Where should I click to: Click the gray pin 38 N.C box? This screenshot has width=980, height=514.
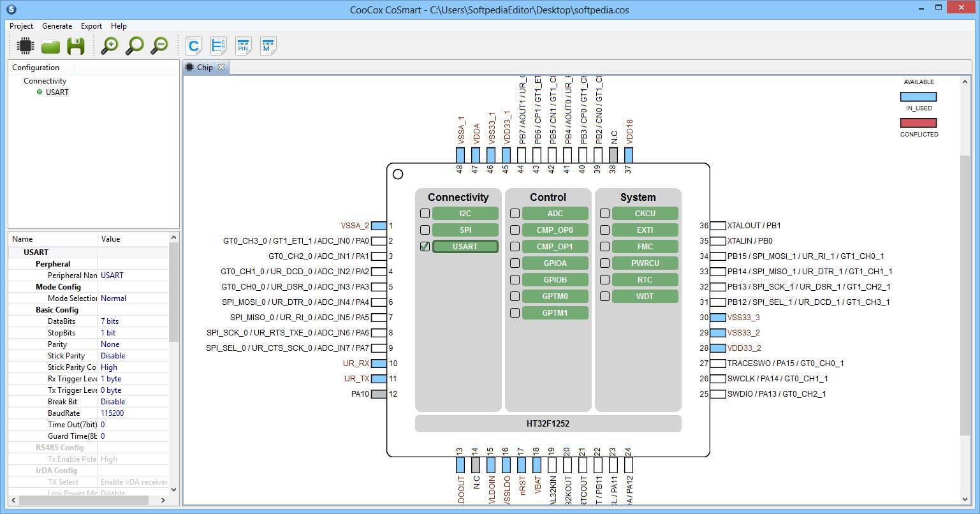point(613,155)
